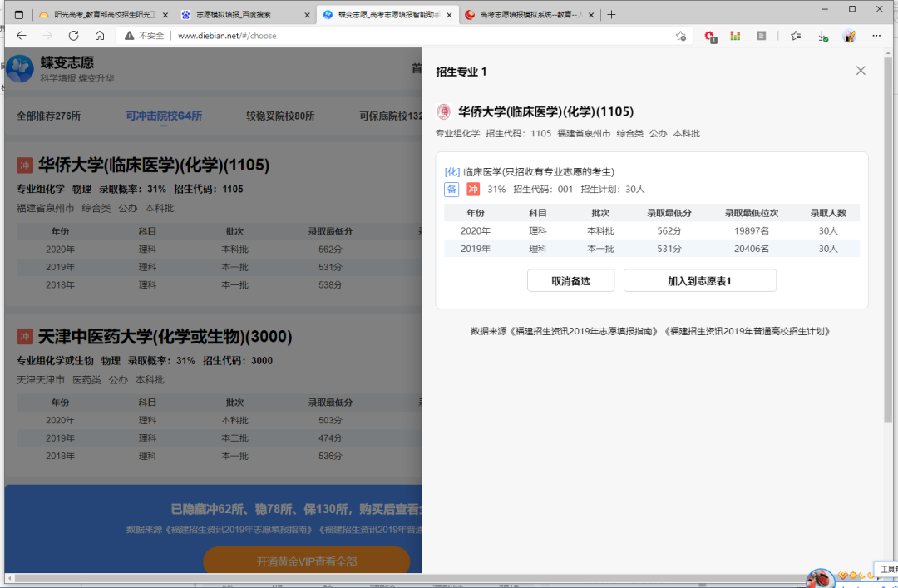Click the 取消备选 button

click(570, 280)
